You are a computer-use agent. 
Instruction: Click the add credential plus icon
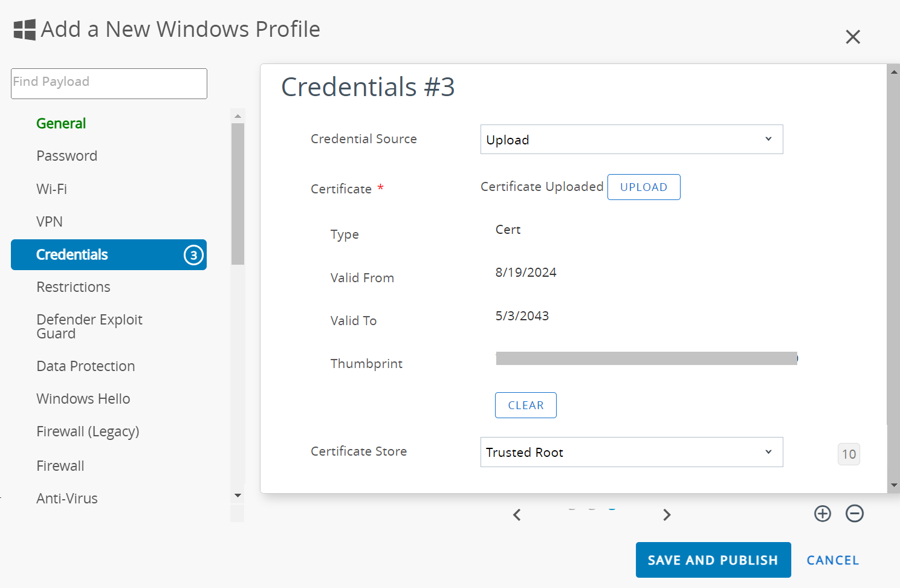click(822, 514)
